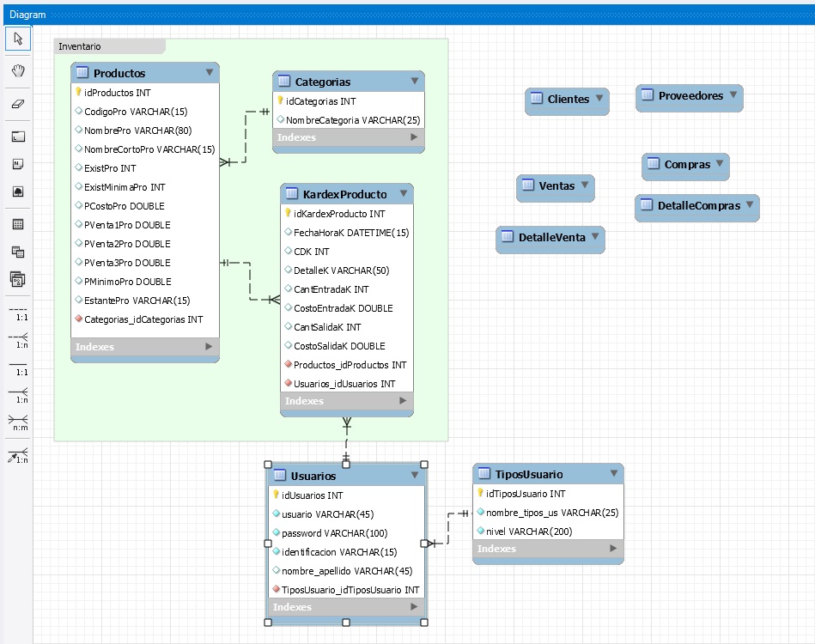Switch to the Diagram tab

click(x=27, y=15)
